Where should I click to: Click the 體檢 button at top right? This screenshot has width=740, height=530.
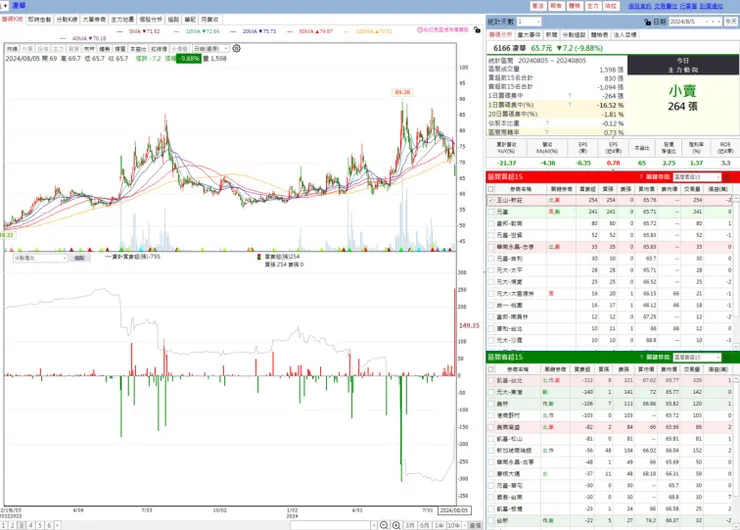pyautogui.click(x=574, y=6)
